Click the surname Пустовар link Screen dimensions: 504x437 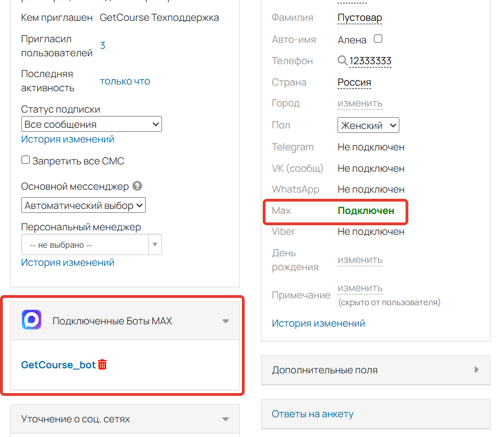pos(358,17)
